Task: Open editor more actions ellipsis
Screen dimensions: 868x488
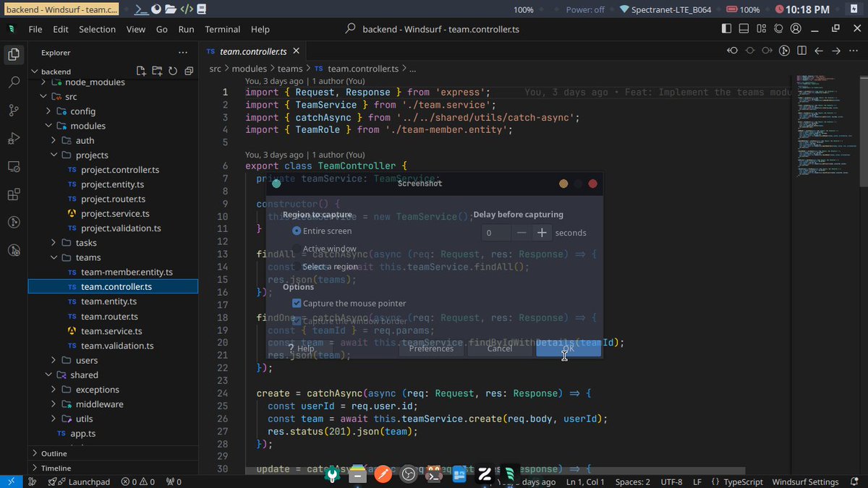Action: pos(854,51)
